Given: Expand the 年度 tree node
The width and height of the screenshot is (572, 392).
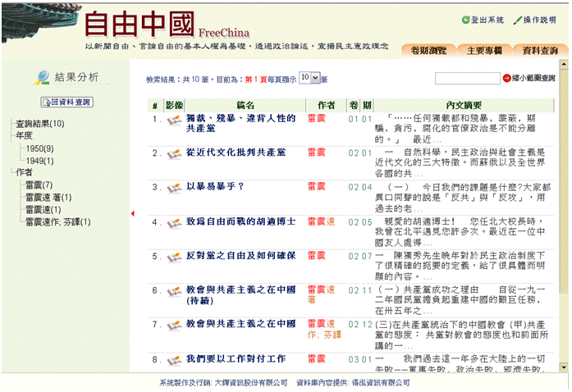Looking at the screenshot, I should point(24,136).
